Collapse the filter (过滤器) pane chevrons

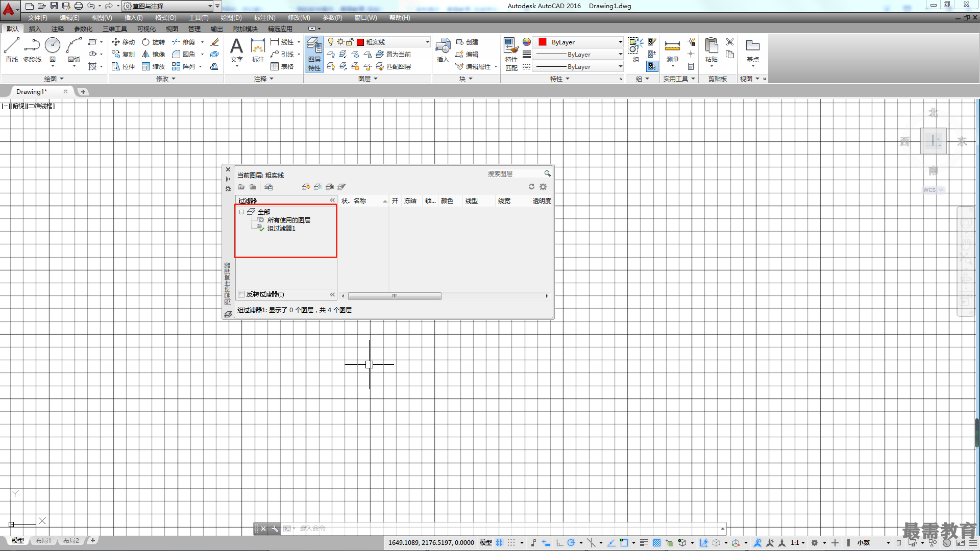(x=332, y=201)
